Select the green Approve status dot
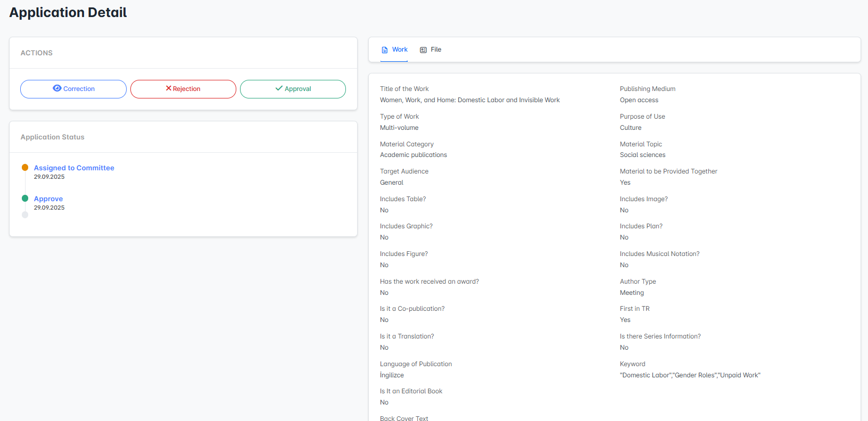Image resolution: width=868 pixels, height=421 pixels. coord(25,199)
